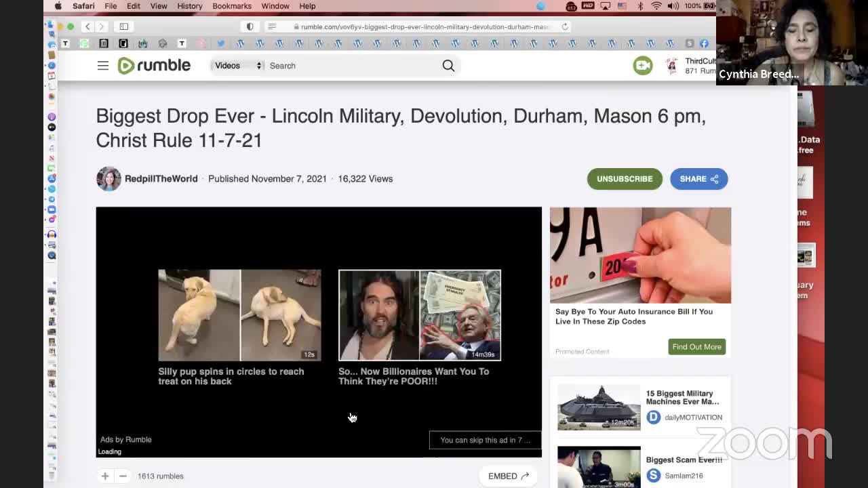868x488 pixels.
Task: Reload the page with refresh icon
Action: [564, 26]
